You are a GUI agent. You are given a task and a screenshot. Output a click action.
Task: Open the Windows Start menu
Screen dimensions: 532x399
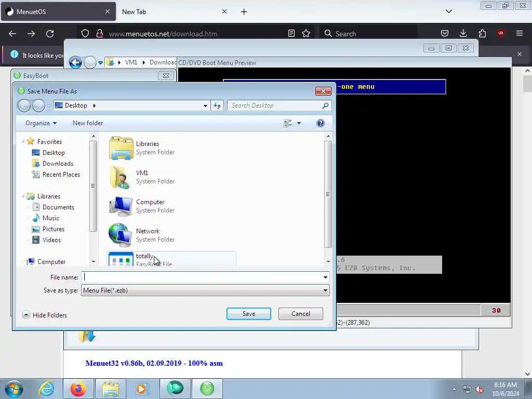14,389
